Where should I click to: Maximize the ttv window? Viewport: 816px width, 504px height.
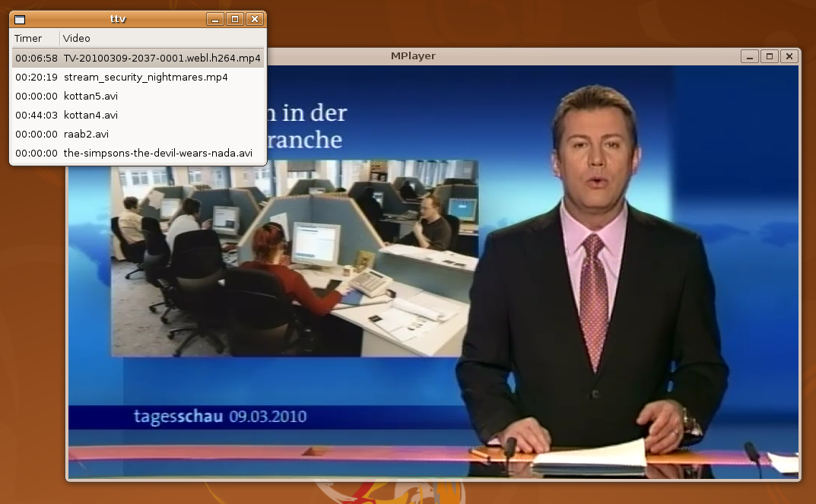pos(235,19)
